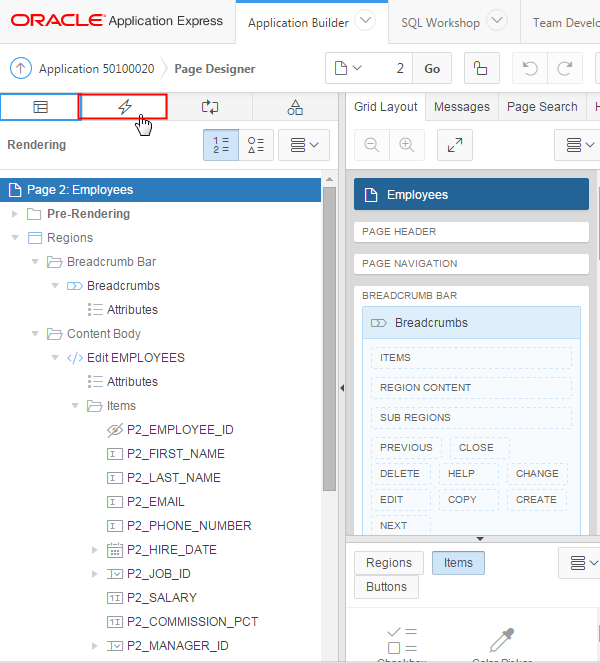Select Attributes under Edit EMPLOYEES
Screen dimensions: 600x663
[132, 382]
